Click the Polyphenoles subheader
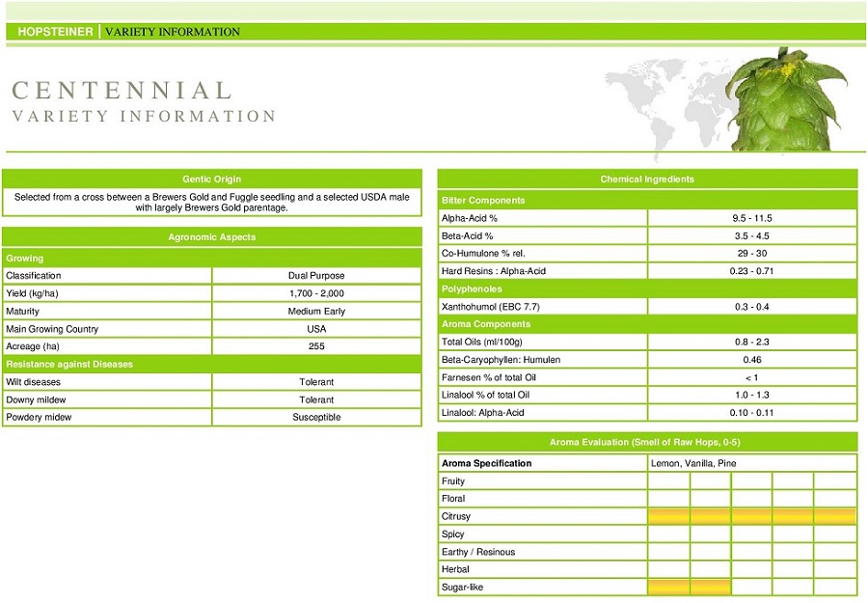The height and width of the screenshot is (603, 868). point(472,288)
